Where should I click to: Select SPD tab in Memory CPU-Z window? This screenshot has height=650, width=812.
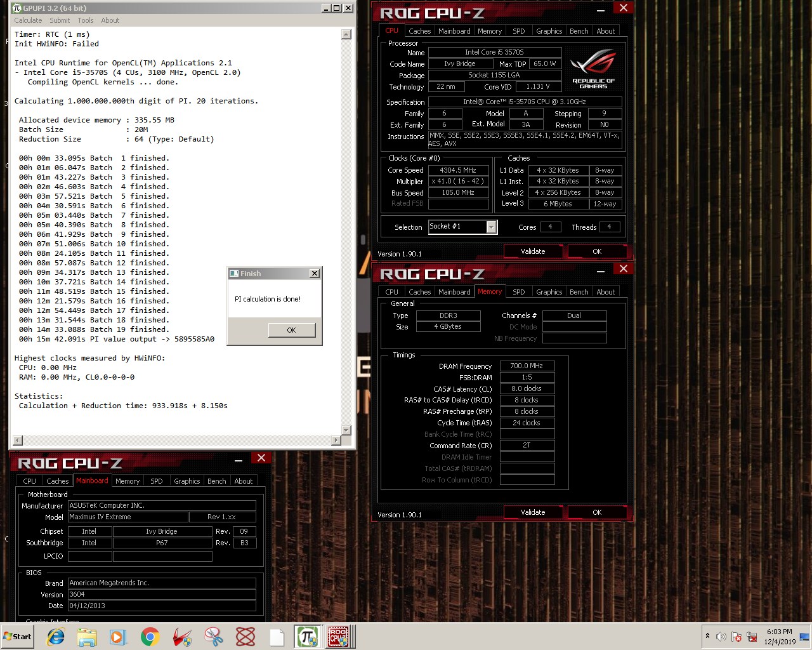pos(519,292)
